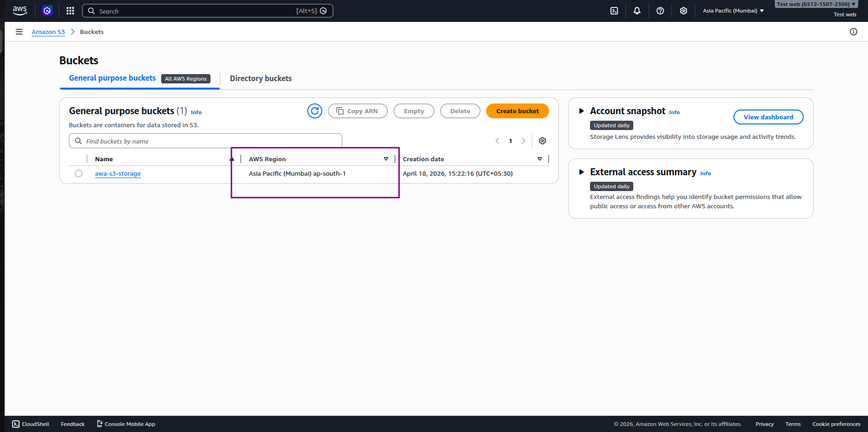Sort by Name column arrow
Image resolution: width=868 pixels, height=432 pixels.
pyautogui.click(x=232, y=159)
